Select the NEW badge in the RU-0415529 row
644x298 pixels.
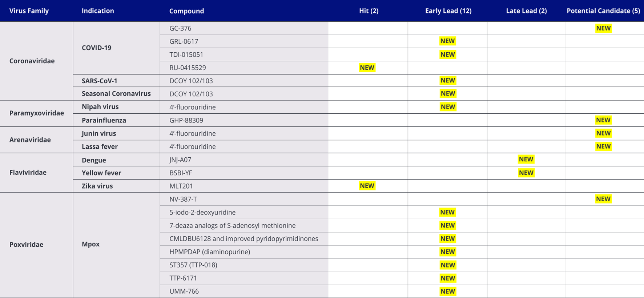367,68
